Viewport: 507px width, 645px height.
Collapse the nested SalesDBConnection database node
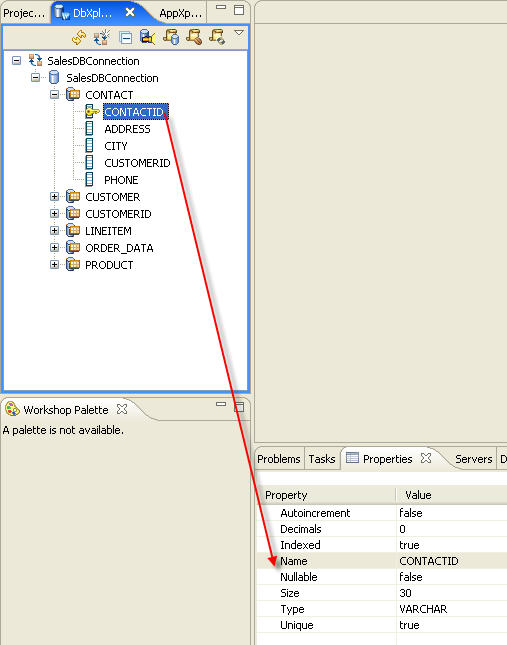pyautogui.click(x=36, y=77)
